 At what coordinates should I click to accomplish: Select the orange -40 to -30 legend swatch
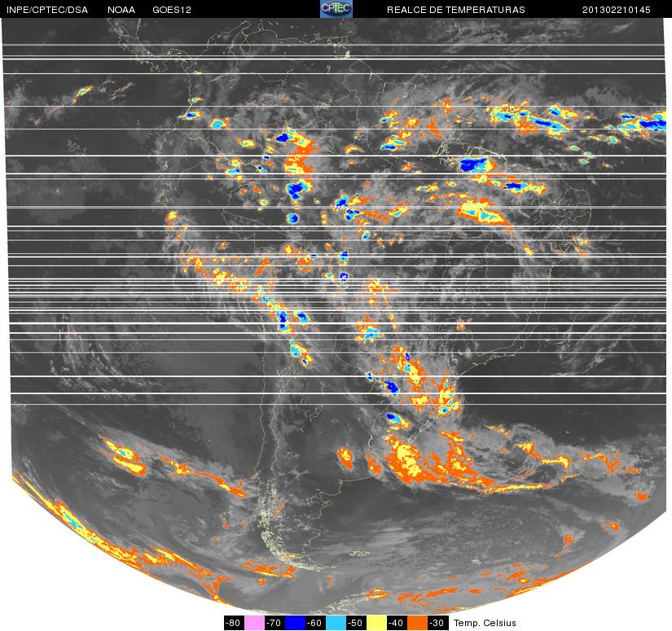point(418,623)
